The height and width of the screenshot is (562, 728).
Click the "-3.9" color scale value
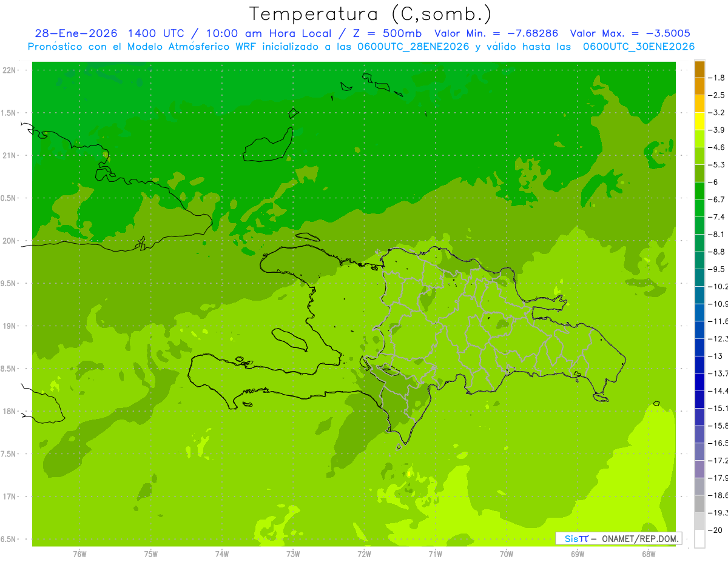(716, 130)
